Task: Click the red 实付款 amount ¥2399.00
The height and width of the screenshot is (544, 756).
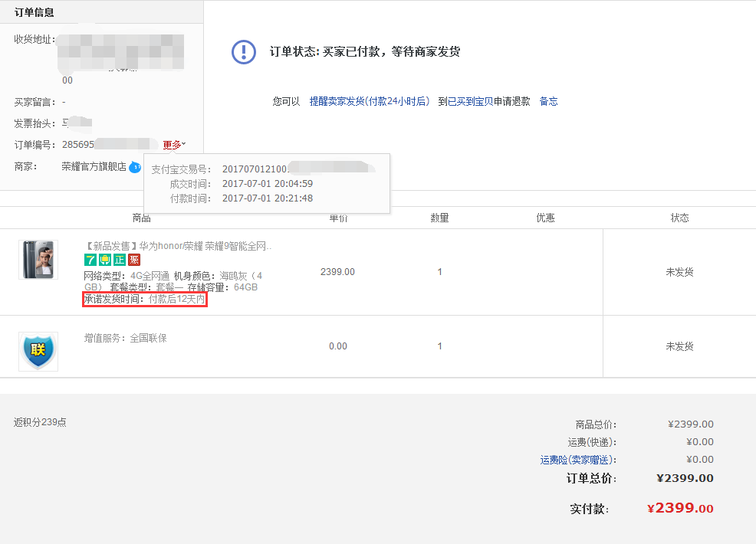Action: (x=680, y=508)
